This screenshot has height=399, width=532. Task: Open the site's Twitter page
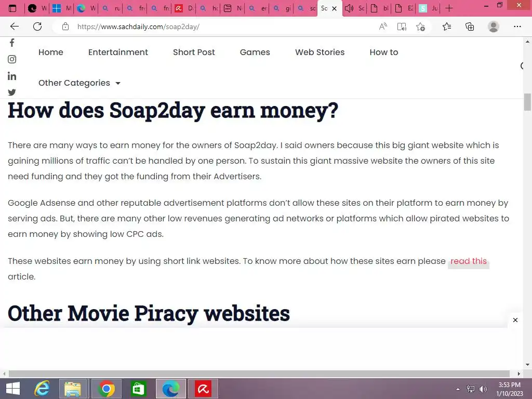[12, 92]
